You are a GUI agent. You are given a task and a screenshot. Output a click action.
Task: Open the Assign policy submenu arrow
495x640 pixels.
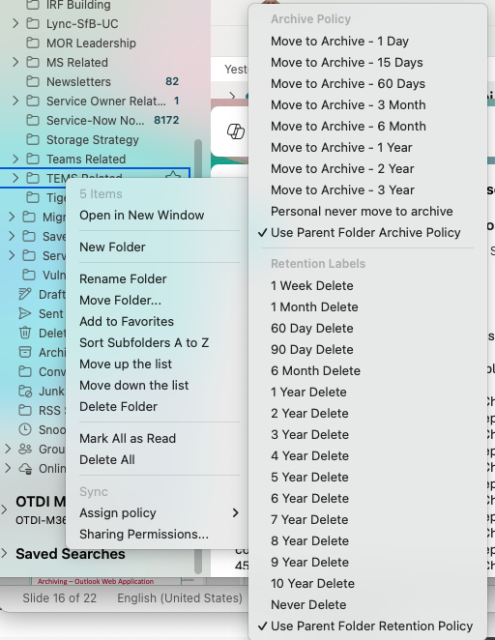coord(235,513)
